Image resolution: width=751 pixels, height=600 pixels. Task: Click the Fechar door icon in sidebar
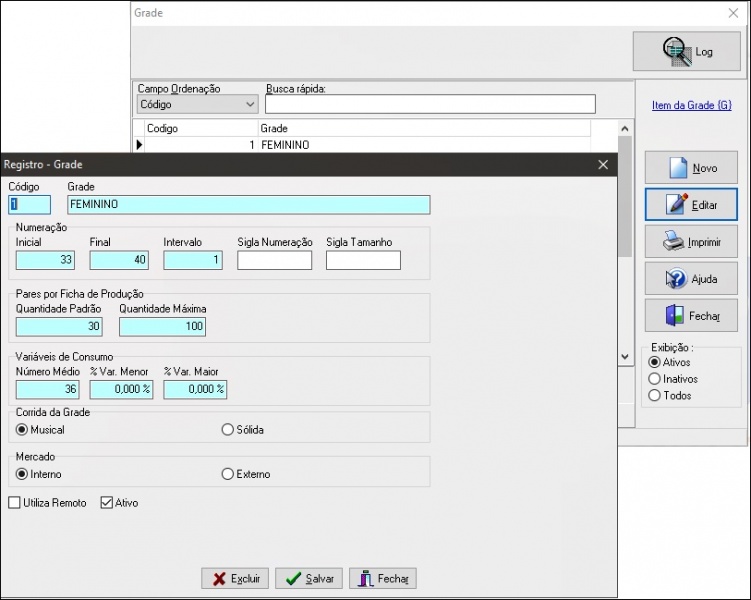click(x=674, y=316)
